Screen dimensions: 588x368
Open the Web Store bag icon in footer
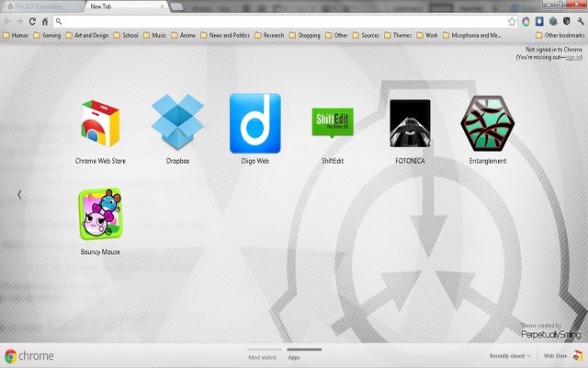click(578, 355)
